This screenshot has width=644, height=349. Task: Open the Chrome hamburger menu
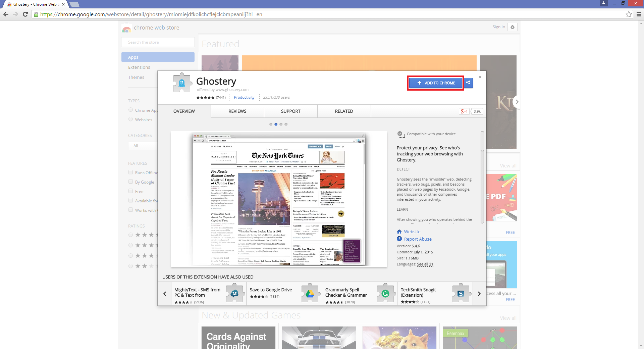point(639,14)
